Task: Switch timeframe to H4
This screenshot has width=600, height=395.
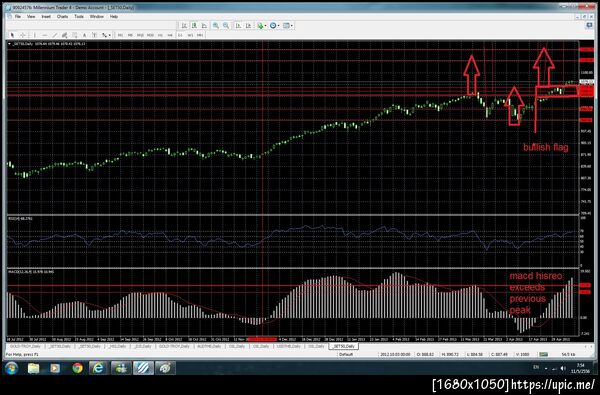Action: coord(170,35)
